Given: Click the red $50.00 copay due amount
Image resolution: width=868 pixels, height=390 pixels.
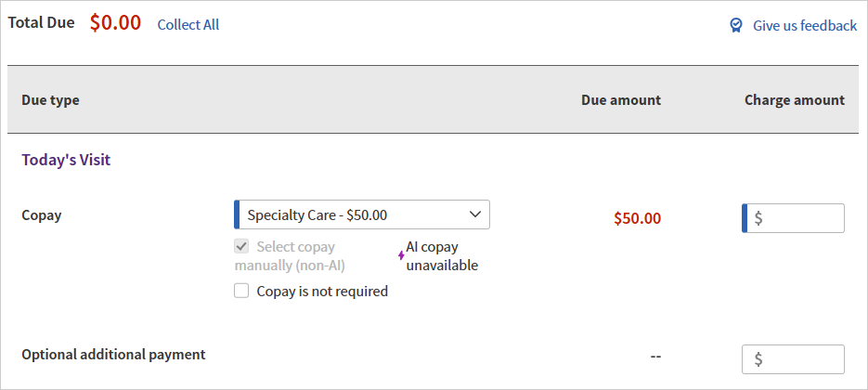Looking at the screenshot, I should 638,218.
